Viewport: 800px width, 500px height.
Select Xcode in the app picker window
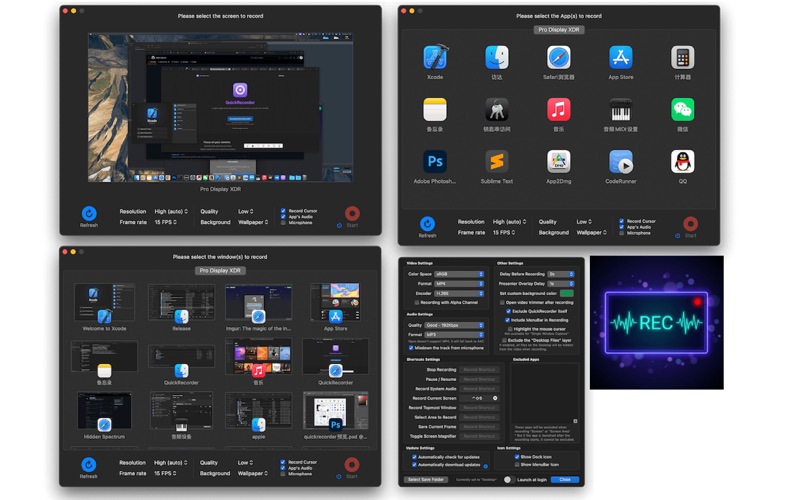click(435, 57)
